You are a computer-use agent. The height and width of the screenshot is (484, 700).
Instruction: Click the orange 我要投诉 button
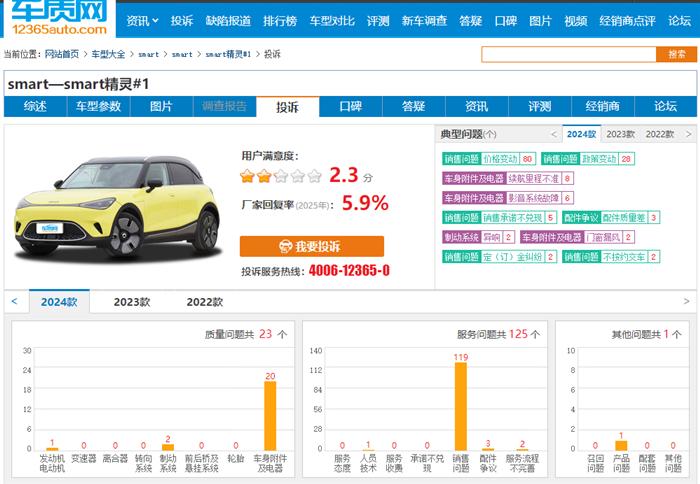point(312,246)
